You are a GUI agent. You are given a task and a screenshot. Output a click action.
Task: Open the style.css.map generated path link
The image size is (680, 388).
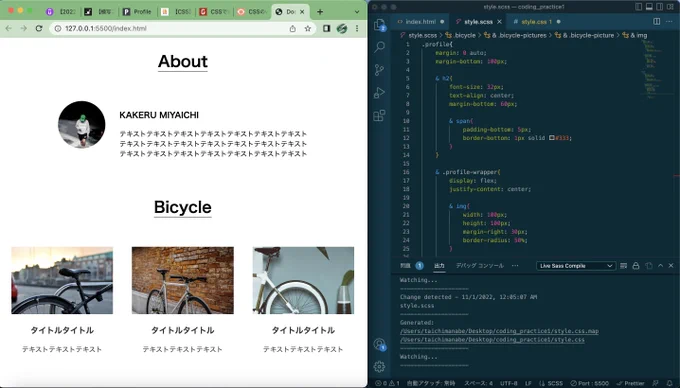(x=499, y=331)
